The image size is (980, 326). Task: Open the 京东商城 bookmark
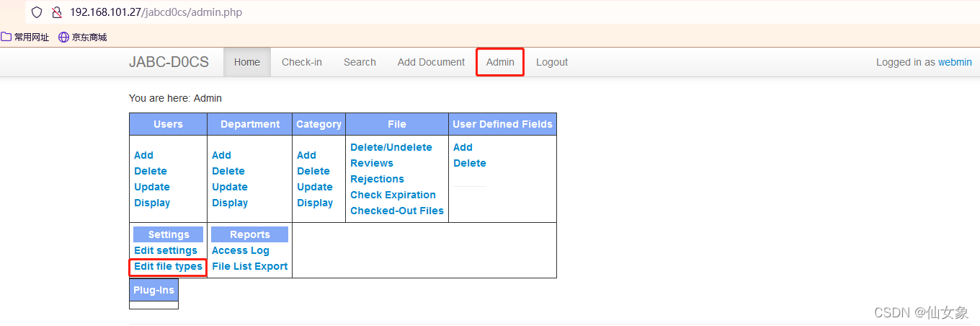coord(83,37)
